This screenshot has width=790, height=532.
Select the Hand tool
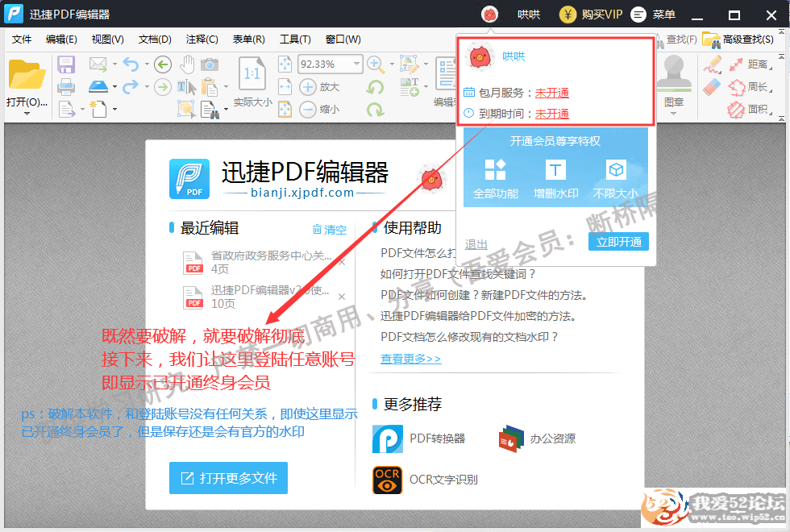click(187, 64)
